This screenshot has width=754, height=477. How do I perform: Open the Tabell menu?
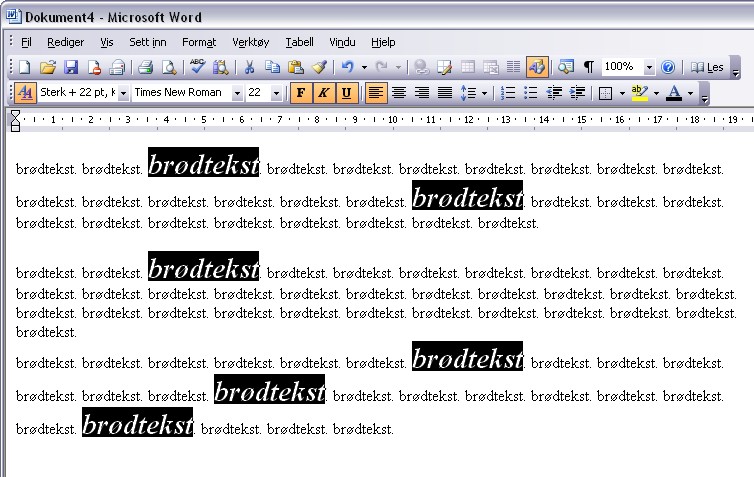(299, 42)
